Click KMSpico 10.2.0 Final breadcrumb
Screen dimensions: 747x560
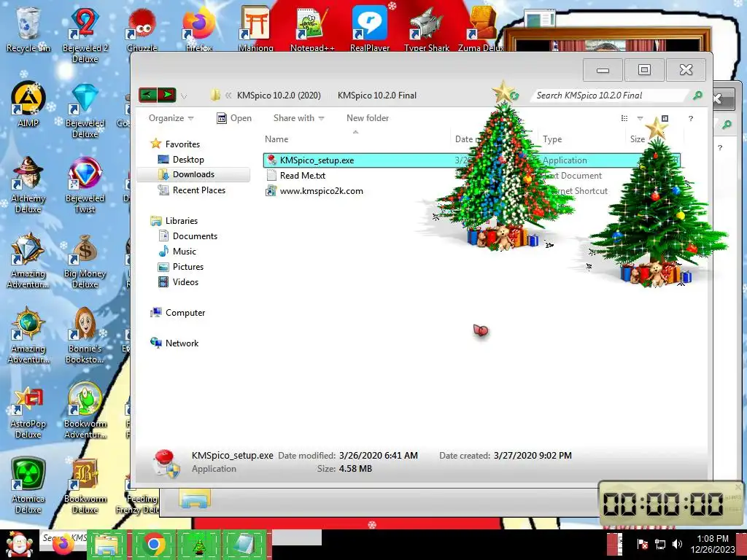click(x=377, y=96)
